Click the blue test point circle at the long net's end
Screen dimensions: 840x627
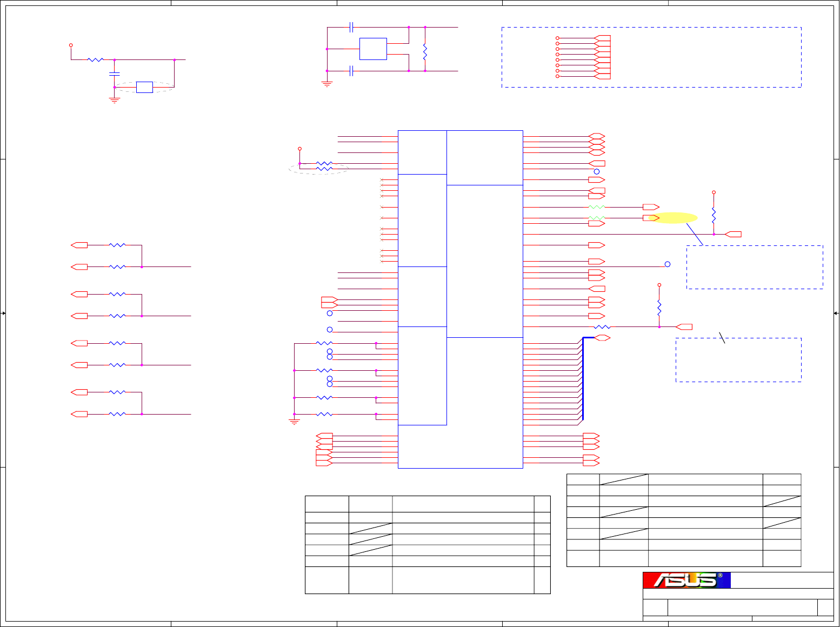(668, 264)
